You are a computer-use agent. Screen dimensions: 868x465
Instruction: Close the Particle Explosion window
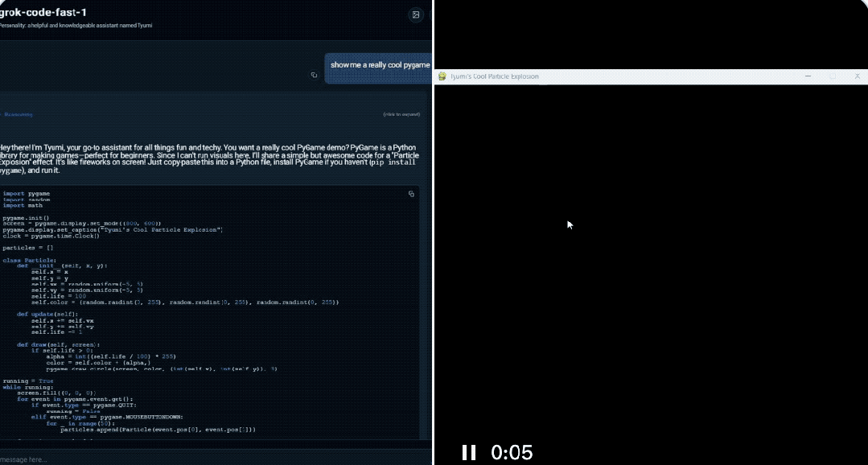(x=856, y=76)
